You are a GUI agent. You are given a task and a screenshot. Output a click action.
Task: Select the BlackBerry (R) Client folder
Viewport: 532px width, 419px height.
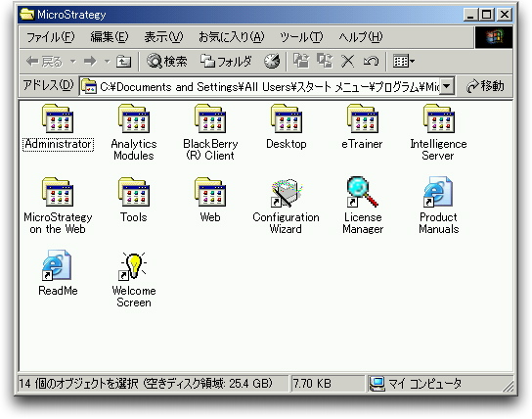click(210, 132)
